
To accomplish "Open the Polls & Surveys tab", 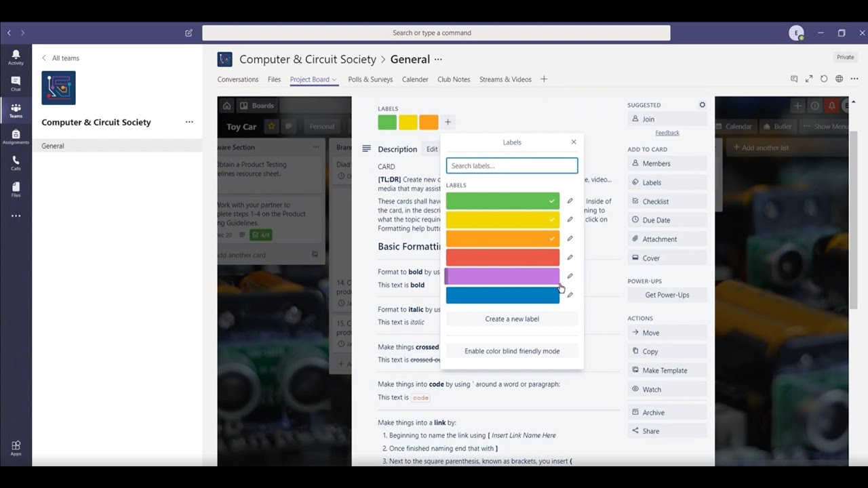I will [370, 79].
